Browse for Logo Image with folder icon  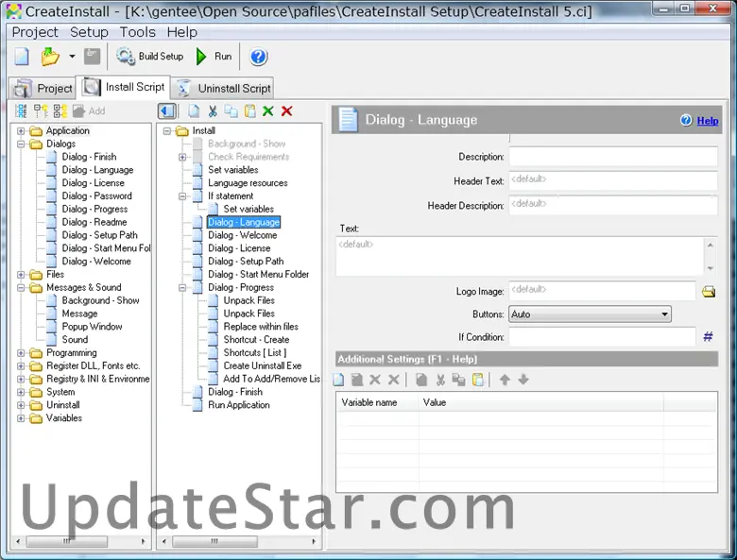(709, 292)
